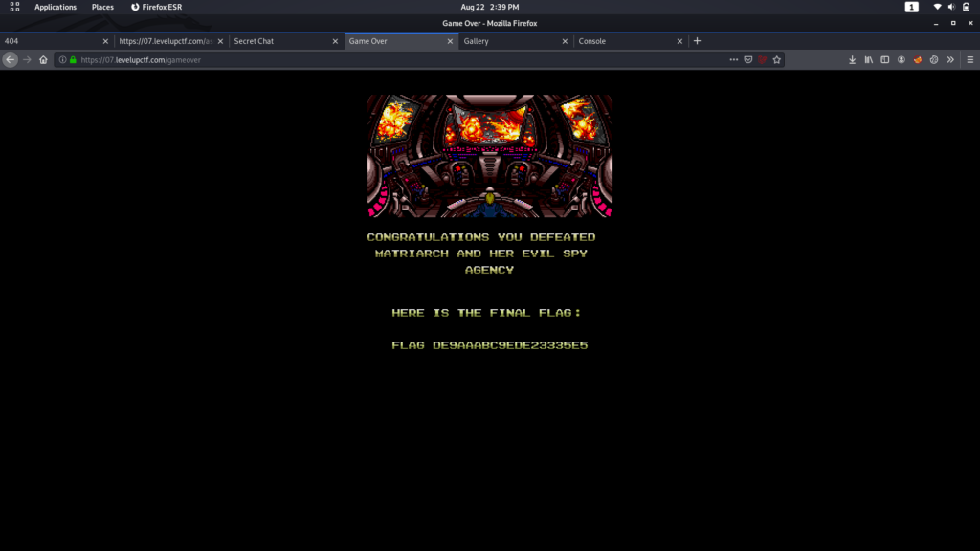Open the volume control icon
The image size is (980, 551).
(x=951, y=7)
